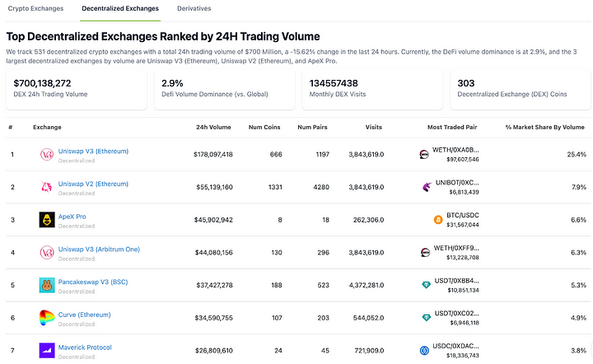The height and width of the screenshot is (364, 593).
Task: Open the Derivatives tab
Action: tap(194, 8)
